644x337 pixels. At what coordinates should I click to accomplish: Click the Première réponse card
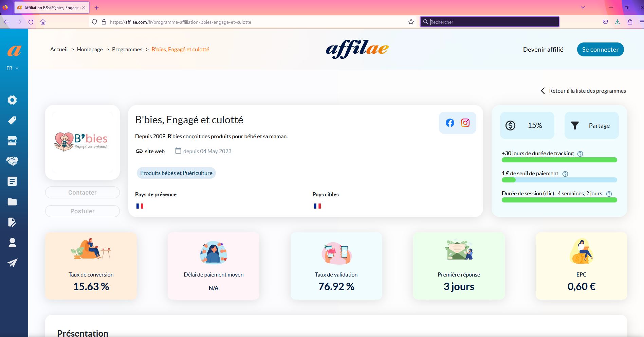coord(459,266)
